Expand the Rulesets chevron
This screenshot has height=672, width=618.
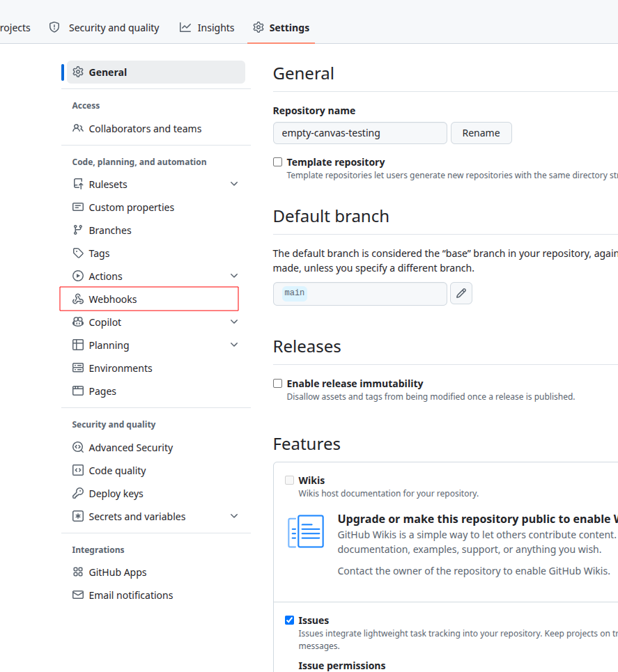pyautogui.click(x=234, y=184)
